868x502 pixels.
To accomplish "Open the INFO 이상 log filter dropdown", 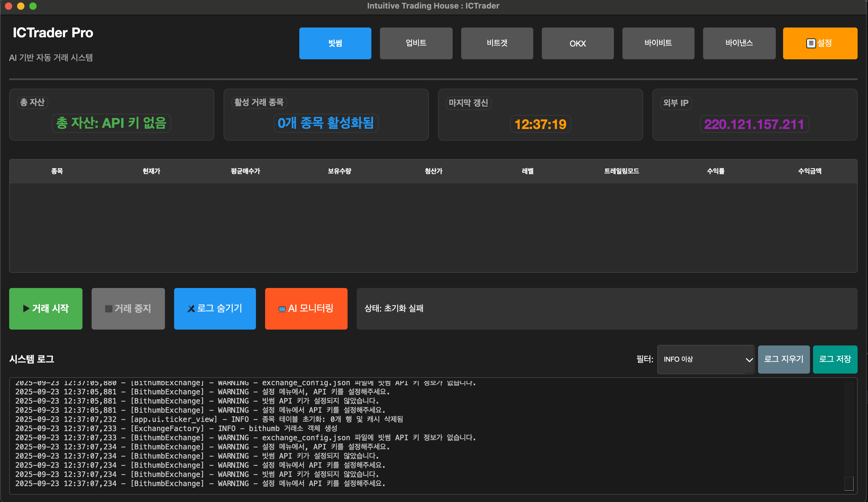I will [x=706, y=359].
